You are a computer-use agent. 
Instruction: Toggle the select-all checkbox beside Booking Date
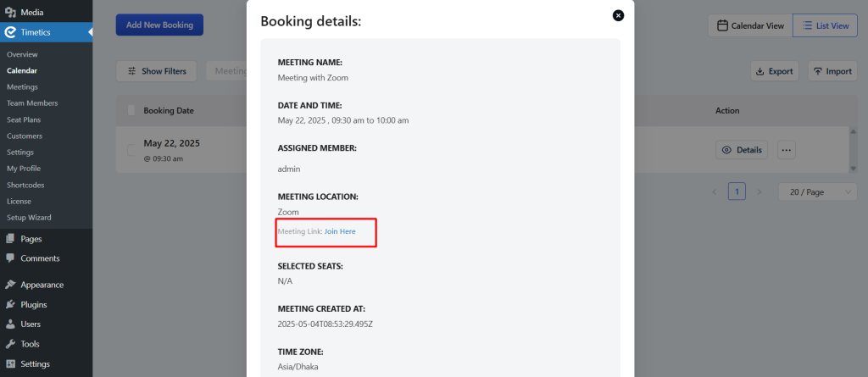pyautogui.click(x=131, y=110)
